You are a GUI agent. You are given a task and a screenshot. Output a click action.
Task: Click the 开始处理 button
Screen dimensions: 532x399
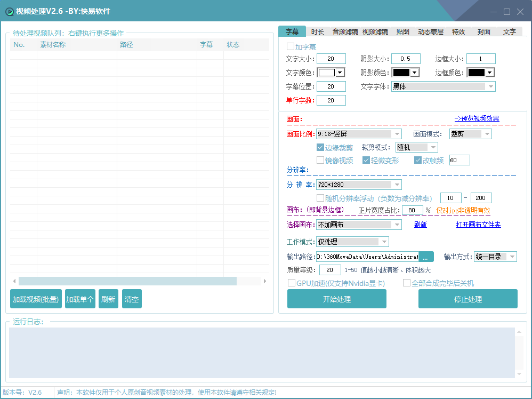[337, 299]
